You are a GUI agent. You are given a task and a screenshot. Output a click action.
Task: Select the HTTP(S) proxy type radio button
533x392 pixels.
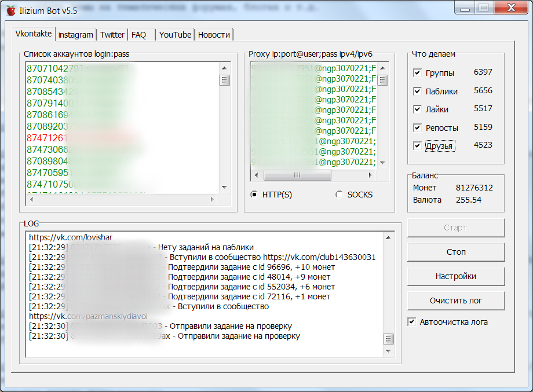[x=254, y=195]
